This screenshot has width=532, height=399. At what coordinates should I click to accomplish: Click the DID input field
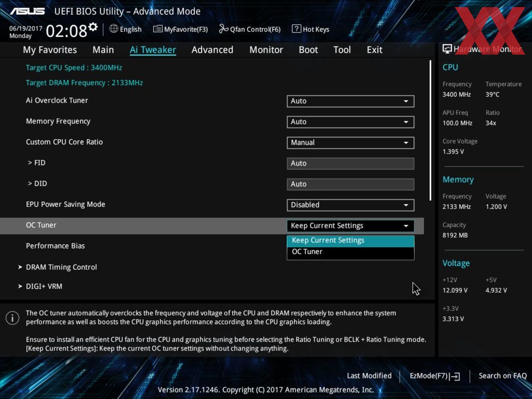click(350, 184)
